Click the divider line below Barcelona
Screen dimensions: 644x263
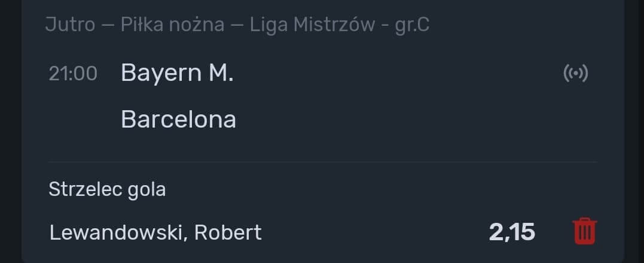322,162
